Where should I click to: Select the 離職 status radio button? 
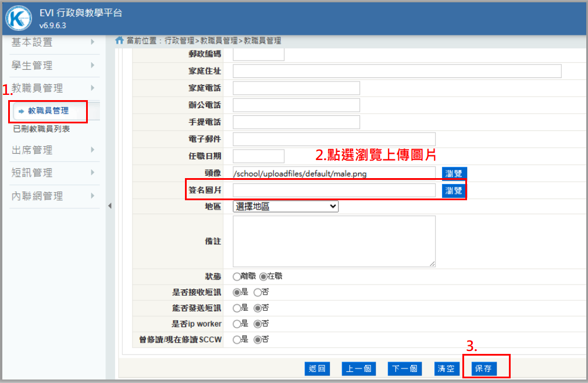(237, 276)
